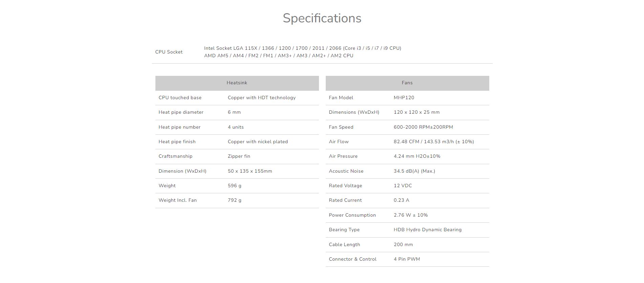Select the 6 mm value
The image size is (644, 283).
[x=234, y=112]
